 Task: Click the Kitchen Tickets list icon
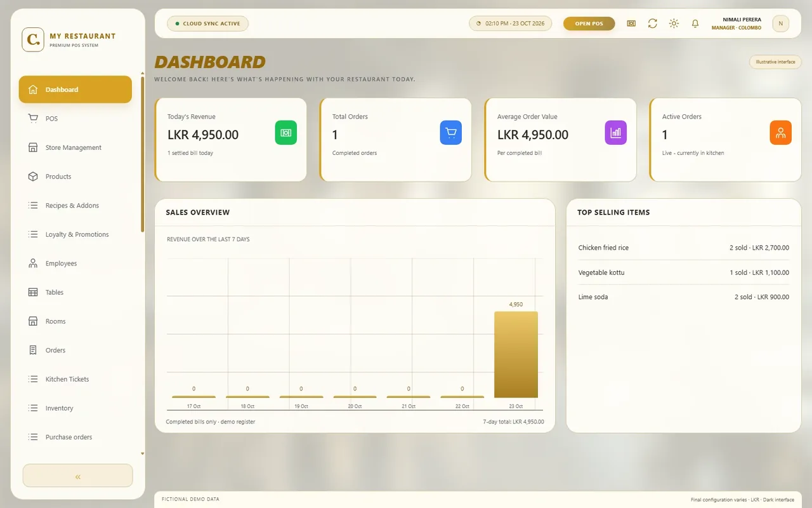33,379
